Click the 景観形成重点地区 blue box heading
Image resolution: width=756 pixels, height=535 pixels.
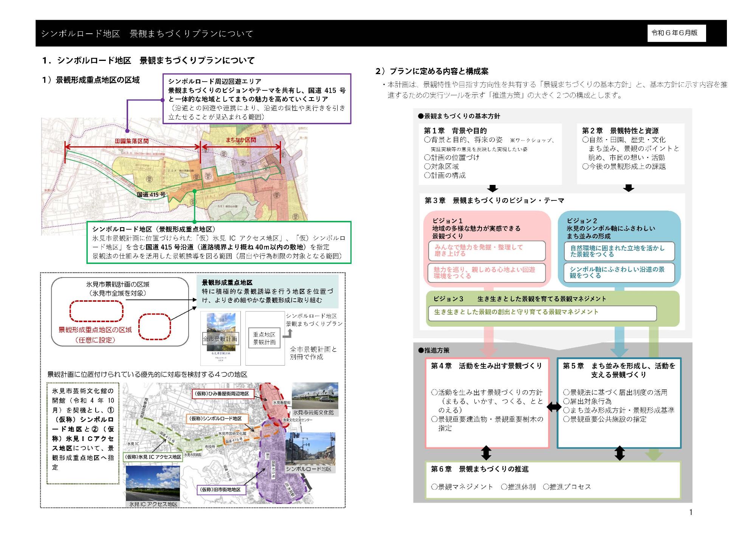(227, 282)
